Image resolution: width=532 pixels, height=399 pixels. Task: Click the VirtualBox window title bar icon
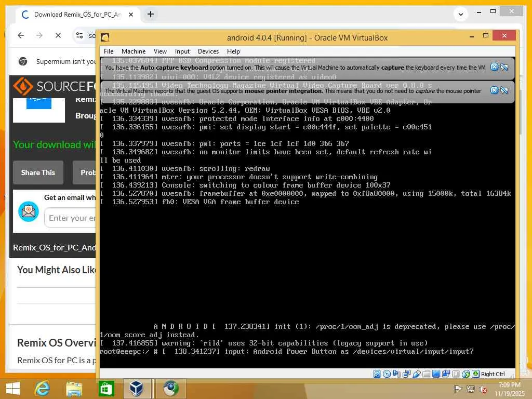(105, 37)
